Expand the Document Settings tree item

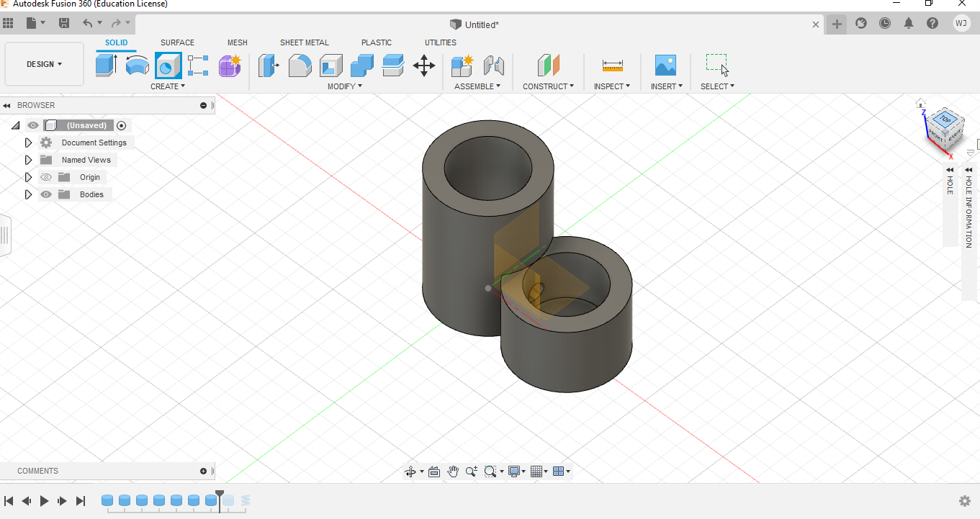pos(29,143)
